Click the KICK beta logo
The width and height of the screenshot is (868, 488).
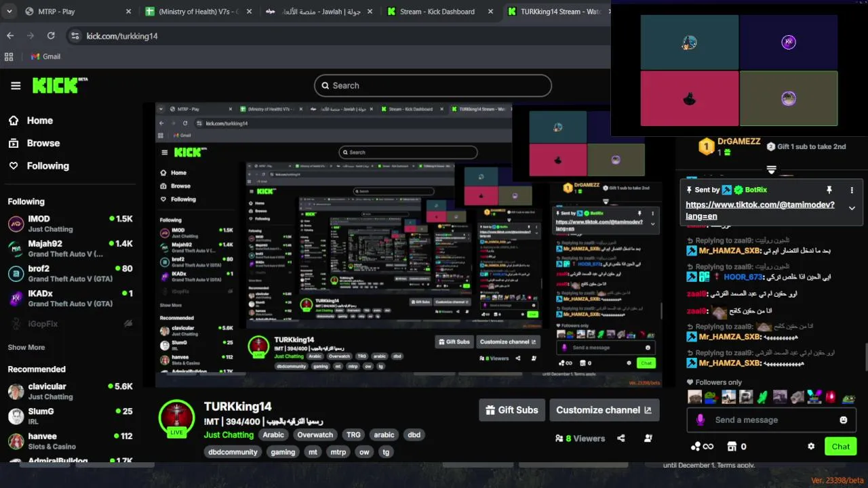[60, 85]
